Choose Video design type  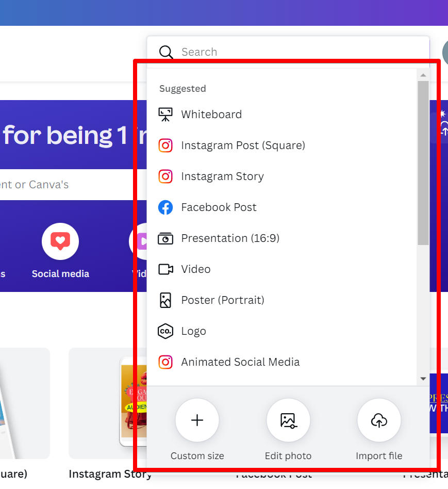point(196,269)
